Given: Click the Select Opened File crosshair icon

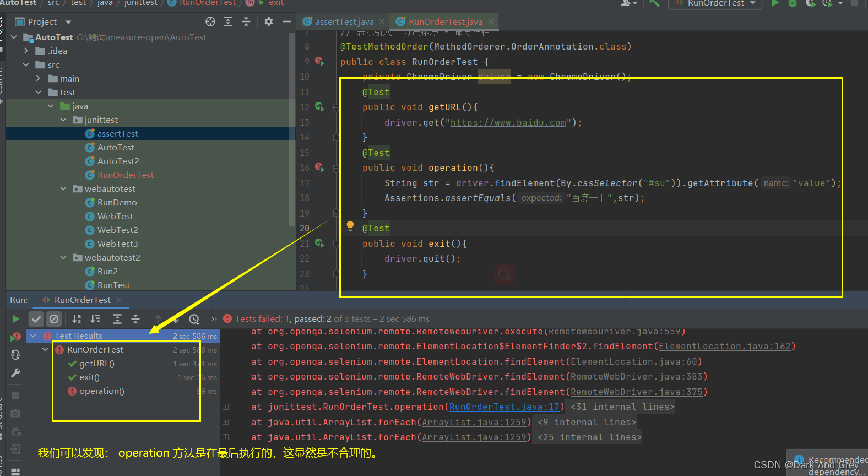Looking at the screenshot, I should pos(210,21).
